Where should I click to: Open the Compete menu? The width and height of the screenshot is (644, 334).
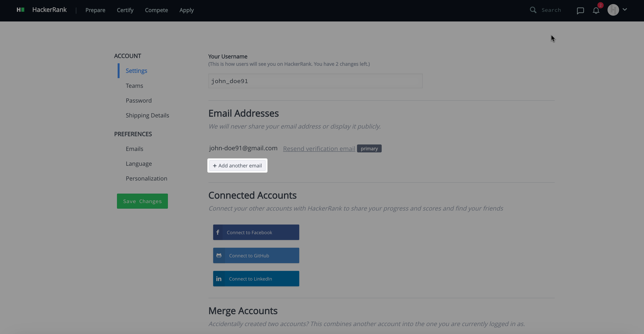point(156,10)
